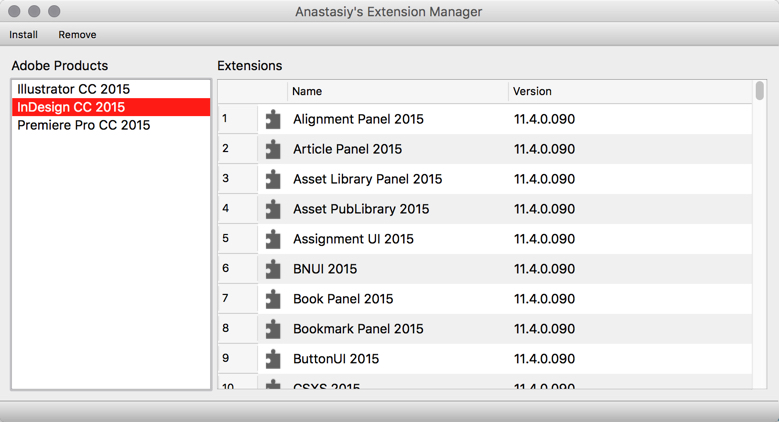Click the plugin icon beside Asset Library Panel 2015
This screenshot has width=779, height=422.
pos(273,179)
